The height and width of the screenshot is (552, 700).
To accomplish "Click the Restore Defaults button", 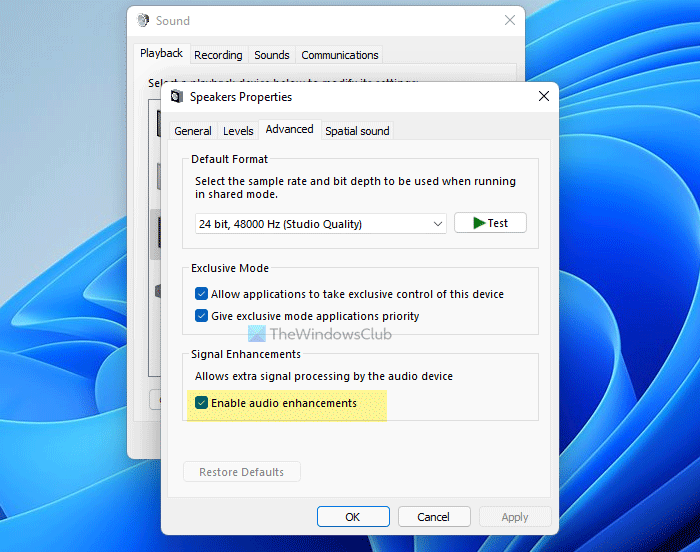I will tap(242, 472).
